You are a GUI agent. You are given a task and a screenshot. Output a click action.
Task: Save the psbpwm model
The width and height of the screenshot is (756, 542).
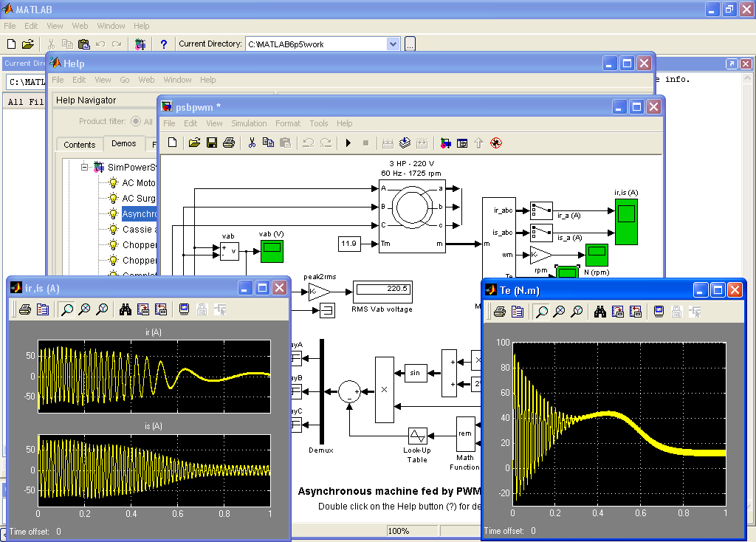click(x=212, y=143)
